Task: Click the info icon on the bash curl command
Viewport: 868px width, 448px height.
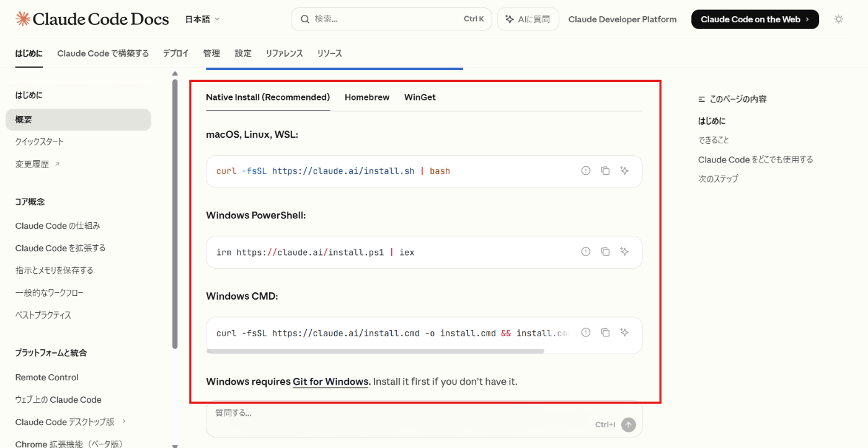Action: [586, 171]
